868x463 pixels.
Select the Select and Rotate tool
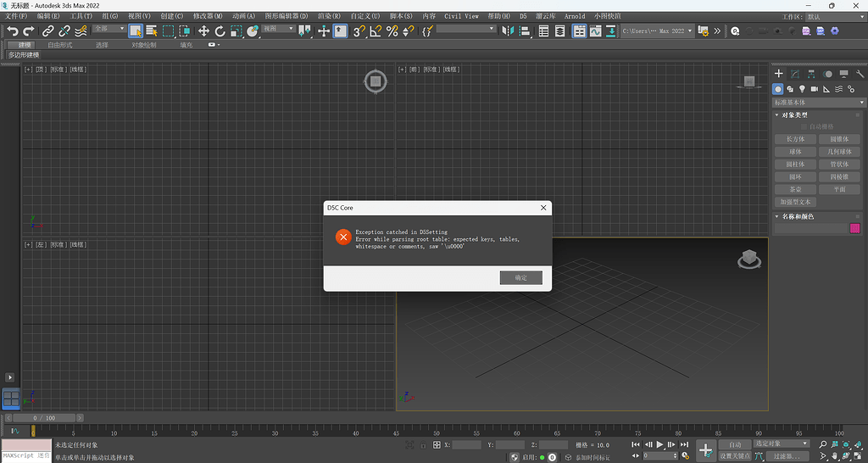220,31
